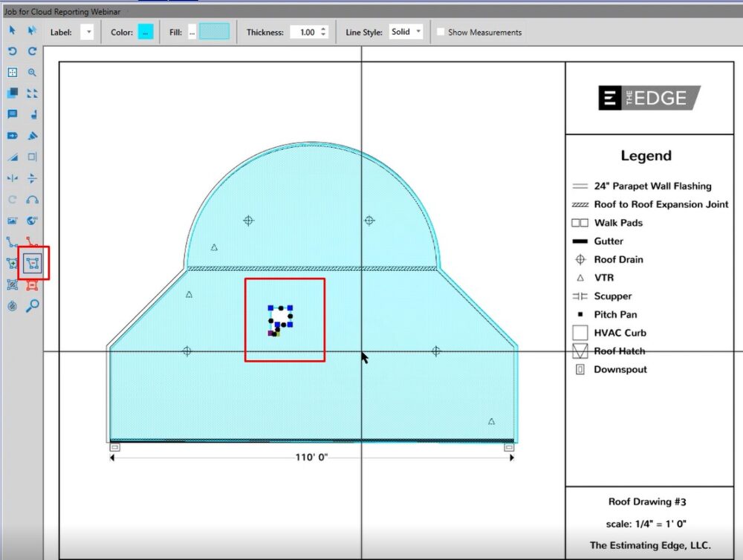This screenshot has height=560, width=743.
Task: Select the highlighted vertex editing tool
Action: pyautogui.click(x=31, y=264)
